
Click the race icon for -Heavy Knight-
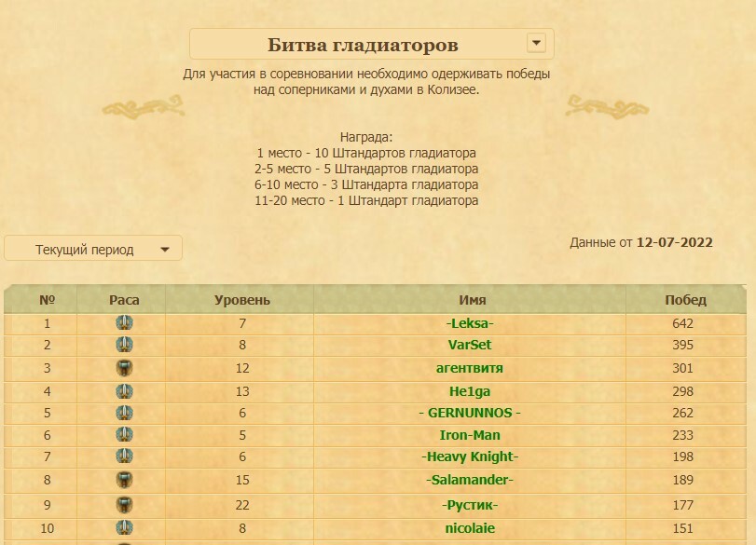click(x=124, y=456)
